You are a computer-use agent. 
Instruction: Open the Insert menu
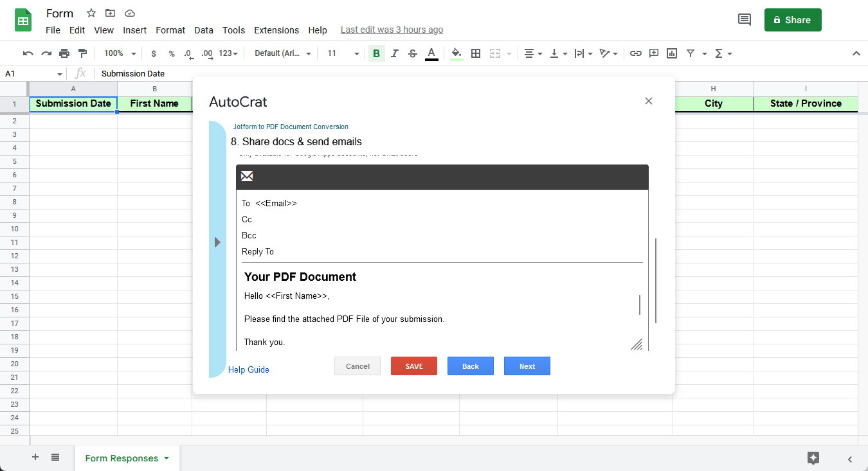pyautogui.click(x=135, y=30)
